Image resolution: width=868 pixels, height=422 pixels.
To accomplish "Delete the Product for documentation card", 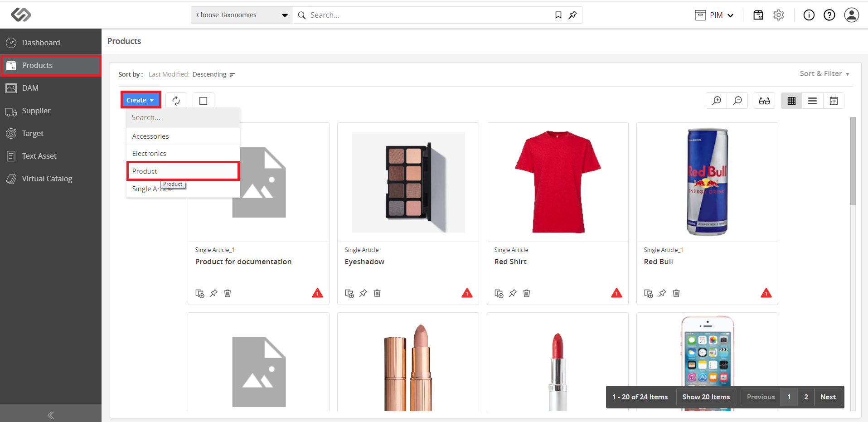I will point(228,293).
